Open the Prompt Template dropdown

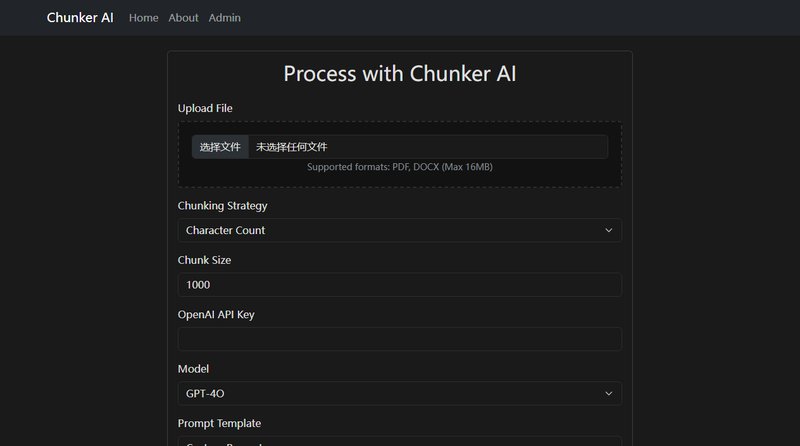(x=399, y=441)
